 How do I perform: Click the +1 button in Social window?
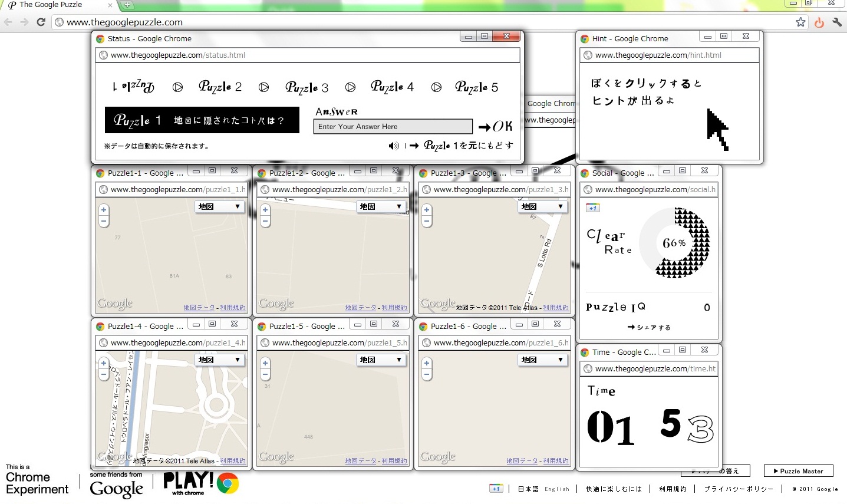[x=592, y=207]
